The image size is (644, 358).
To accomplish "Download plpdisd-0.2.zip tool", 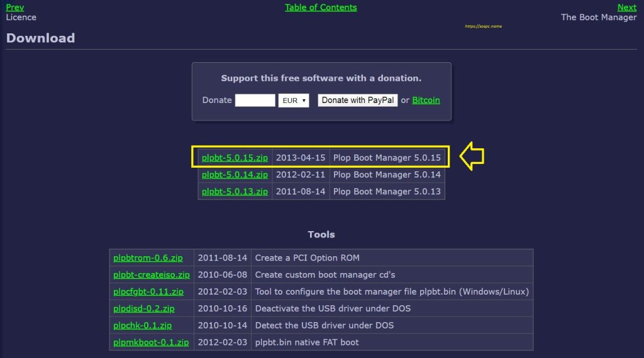I will [x=144, y=308].
